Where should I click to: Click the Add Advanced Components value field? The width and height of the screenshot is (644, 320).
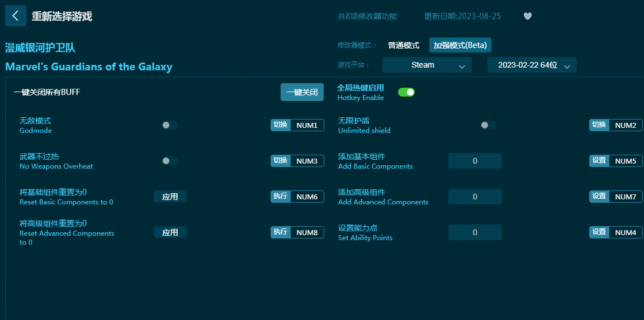point(475,197)
